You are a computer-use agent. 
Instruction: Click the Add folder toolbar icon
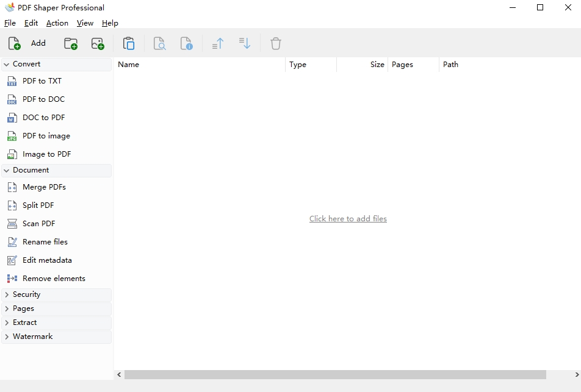click(70, 43)
